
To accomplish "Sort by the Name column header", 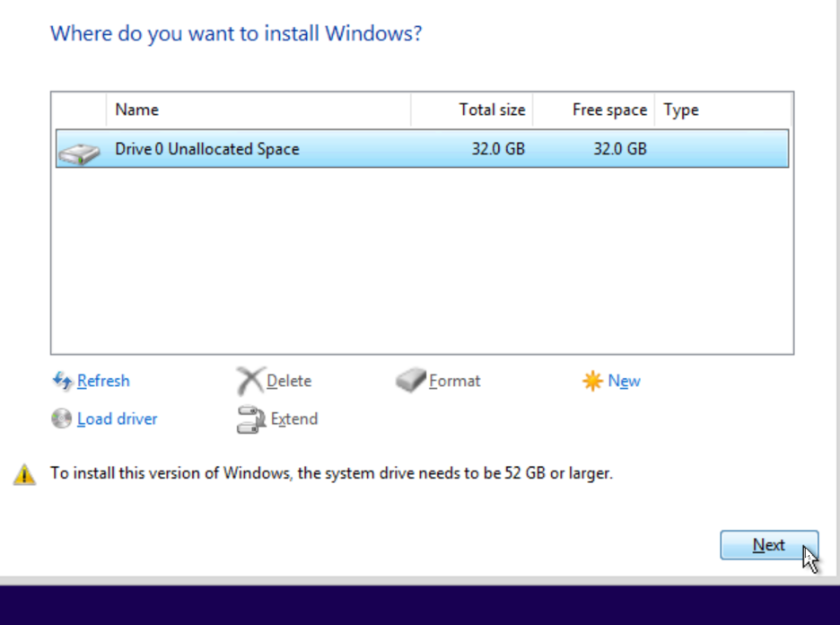I will click(258, 110).
